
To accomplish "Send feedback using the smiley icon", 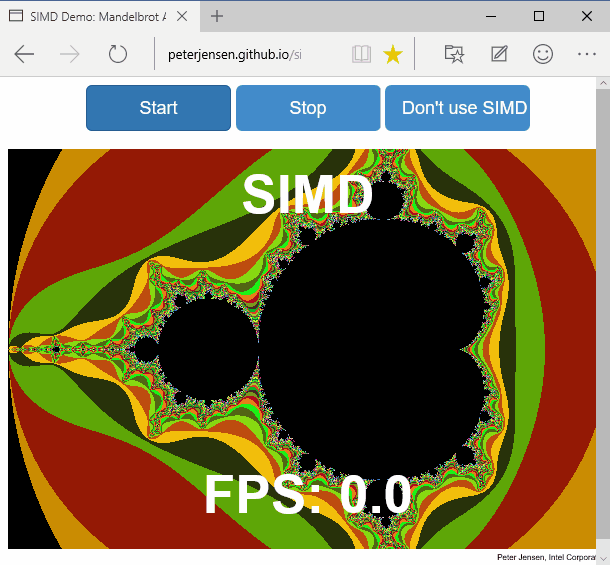I will pos(543,54).
